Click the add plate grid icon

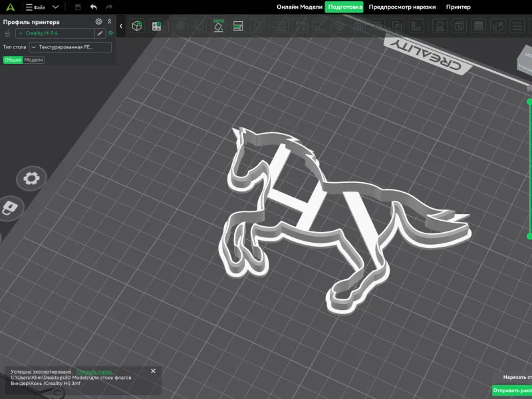(x=156, y=26)
